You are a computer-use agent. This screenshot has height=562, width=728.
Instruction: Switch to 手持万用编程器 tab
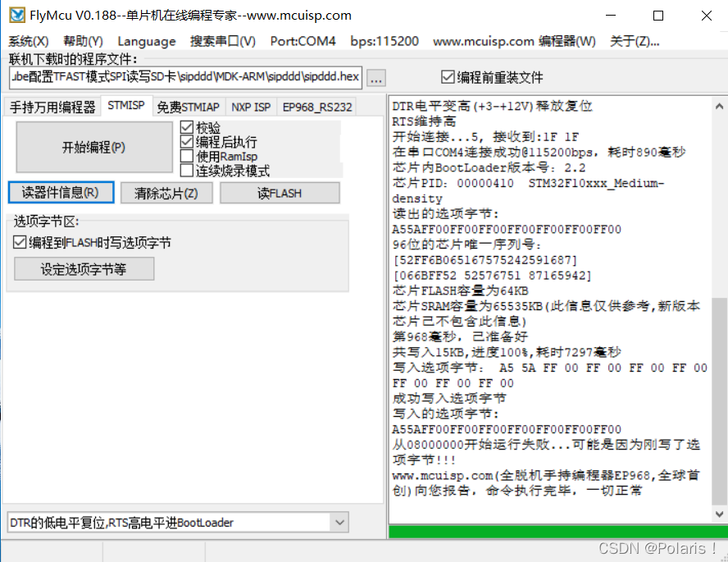[x=52, y=107]
